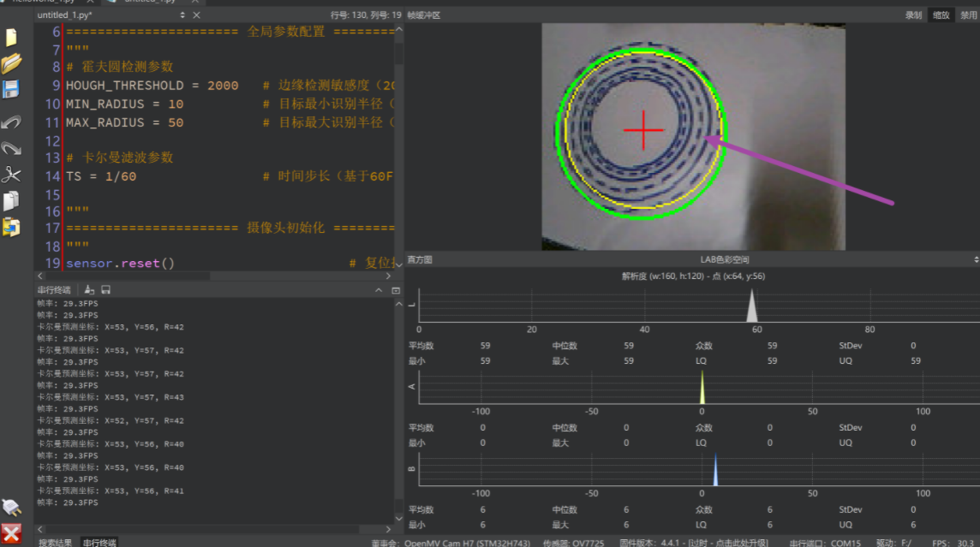This screenshot has width=980, height=547.
Task: Click the connect plug icon
Action: [x=11, y=507]
